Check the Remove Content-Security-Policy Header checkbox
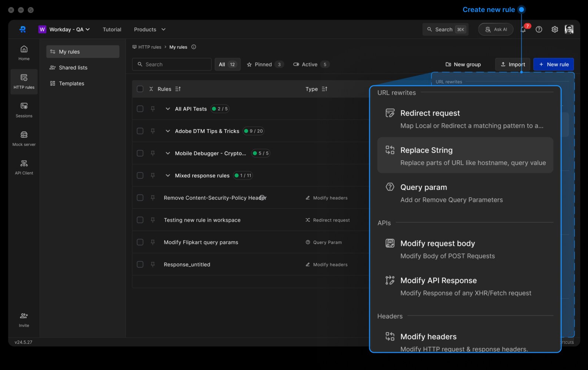The height and width of the screenshot is (370, 588). pos(140,198)
